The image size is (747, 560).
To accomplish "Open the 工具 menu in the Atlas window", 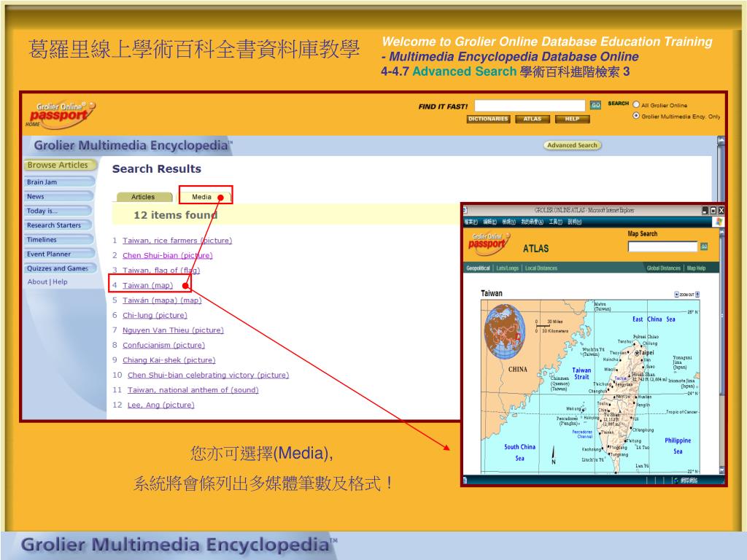I will [555, 222].
